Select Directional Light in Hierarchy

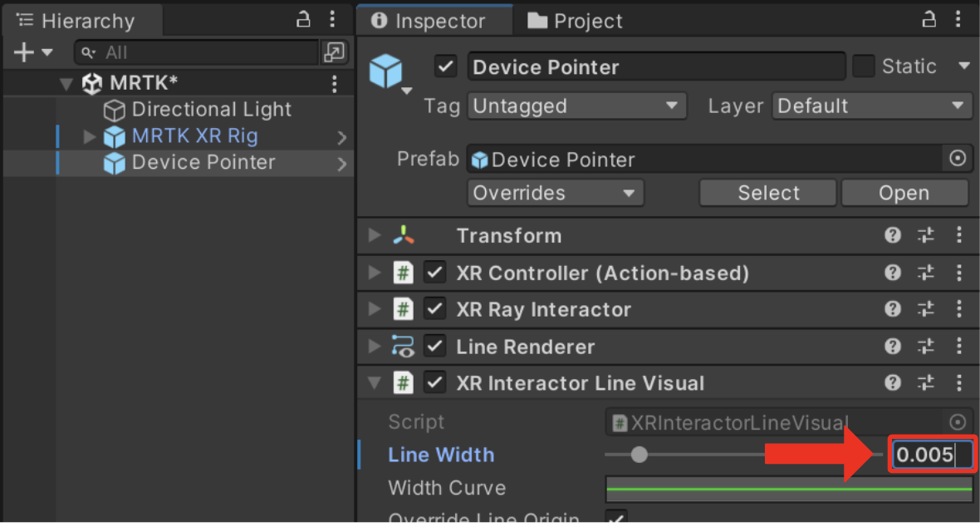tap(211, 110)
